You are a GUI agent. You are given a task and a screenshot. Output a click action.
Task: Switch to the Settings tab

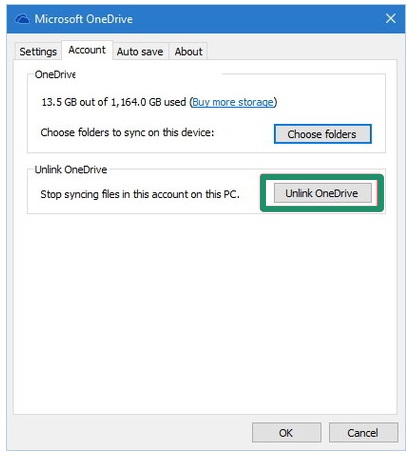[38, 52]
